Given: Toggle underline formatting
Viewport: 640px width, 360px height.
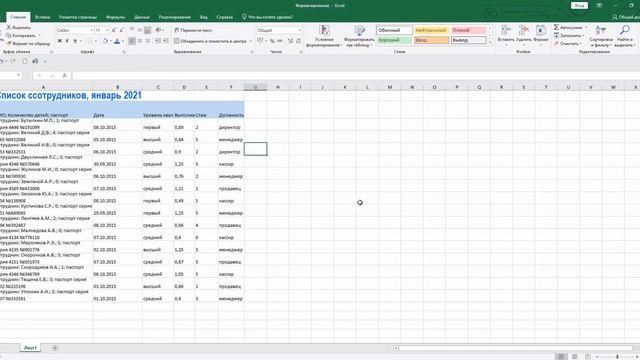Looking at the screenshot, I should coord(75,41).
